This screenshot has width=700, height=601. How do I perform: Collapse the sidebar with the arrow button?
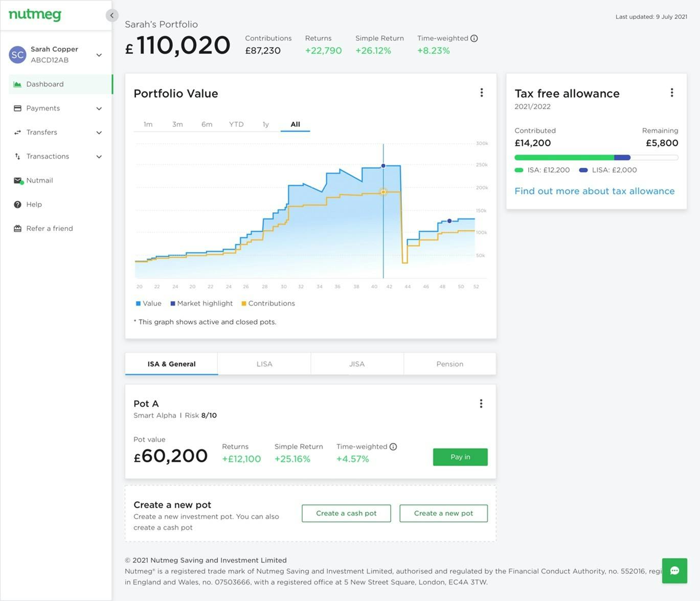click(x=112, y=15)
